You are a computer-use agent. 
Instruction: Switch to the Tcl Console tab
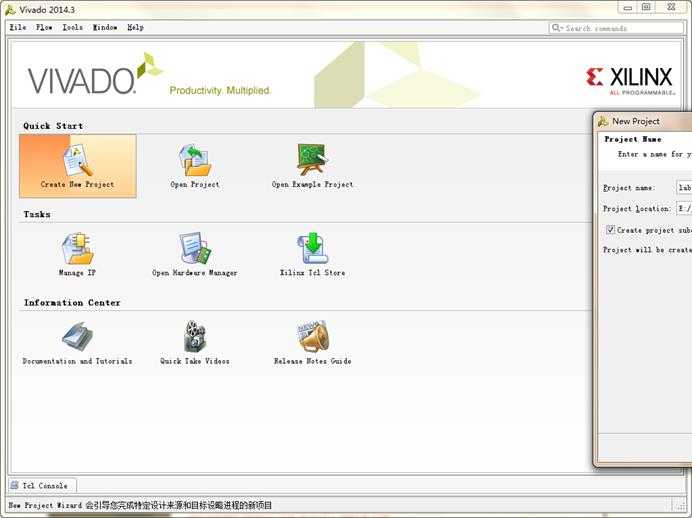coord(42,485)
